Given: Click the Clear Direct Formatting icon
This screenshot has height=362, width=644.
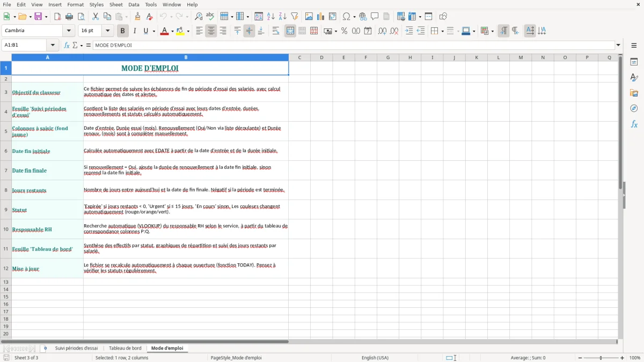Looking at the screenshot, I should pos(149,17).
